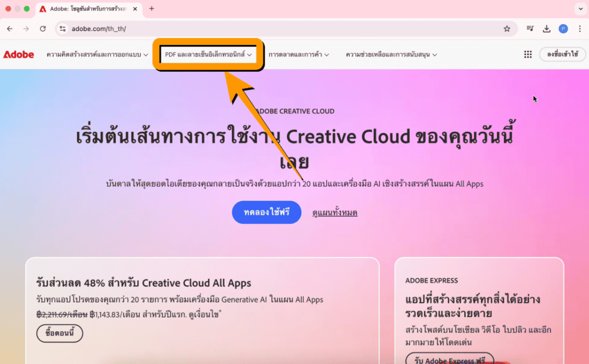Screen dimensions: 589x364
Task: Open the app grid waffle icon near sign-in
Action: point(528,54)
